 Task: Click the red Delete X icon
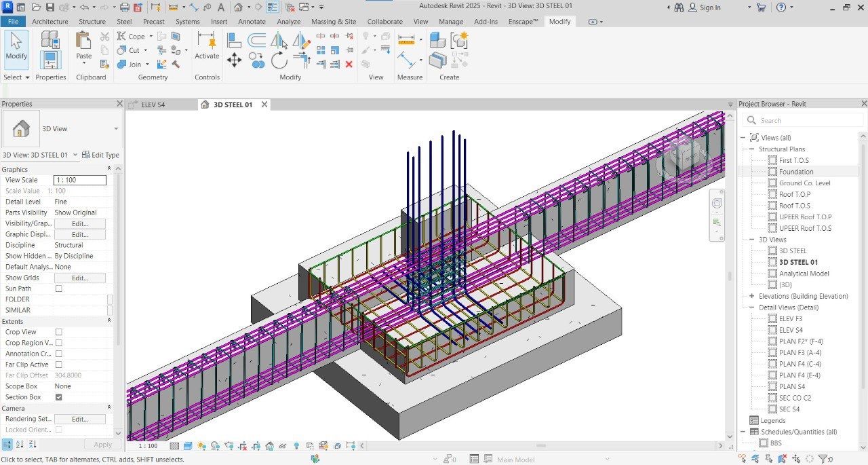tap(349, 64)
